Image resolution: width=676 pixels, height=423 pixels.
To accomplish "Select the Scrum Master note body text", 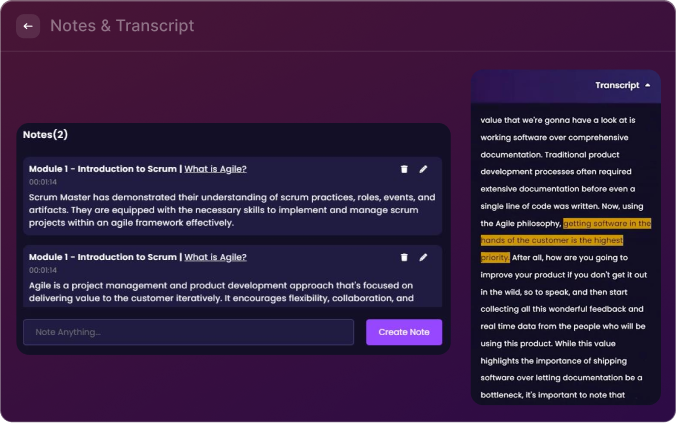I will (x=230, y=210).
